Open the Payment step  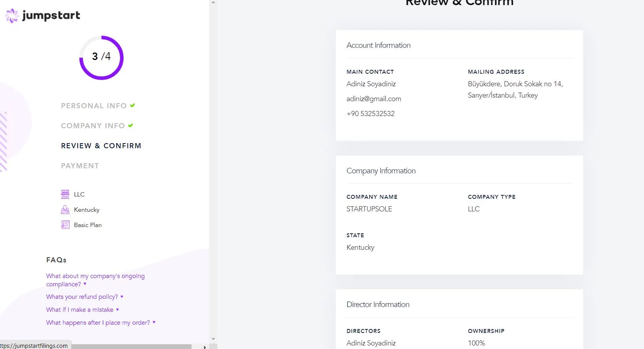[x=80, y=166]
